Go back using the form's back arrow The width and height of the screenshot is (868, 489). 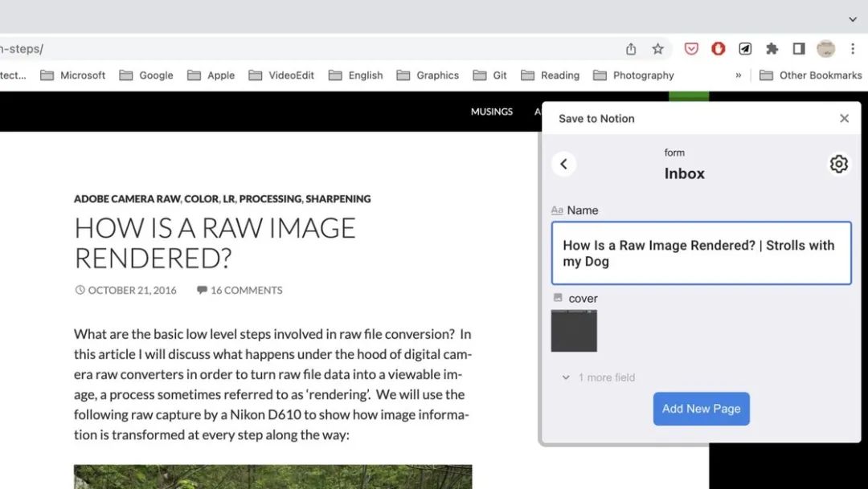point(563,164)
